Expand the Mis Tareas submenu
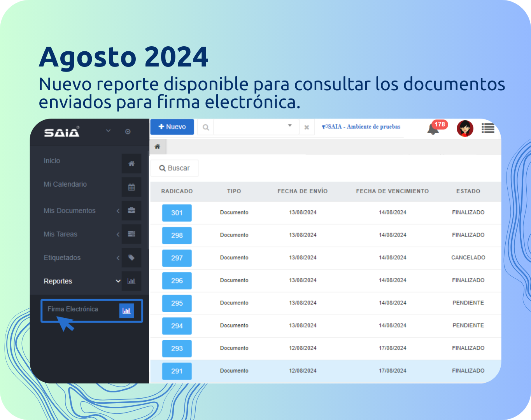Viewport: 531px width, 420px height. [118, 234]
